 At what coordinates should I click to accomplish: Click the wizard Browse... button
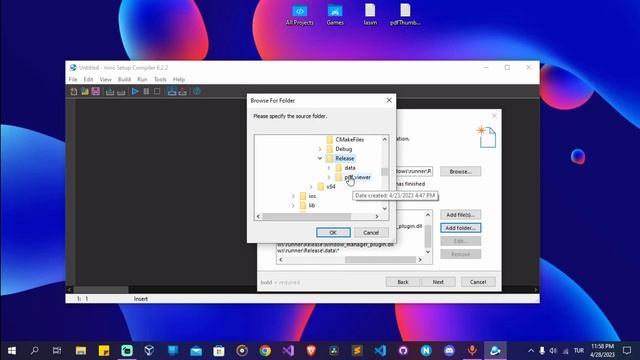pos(460,171)
